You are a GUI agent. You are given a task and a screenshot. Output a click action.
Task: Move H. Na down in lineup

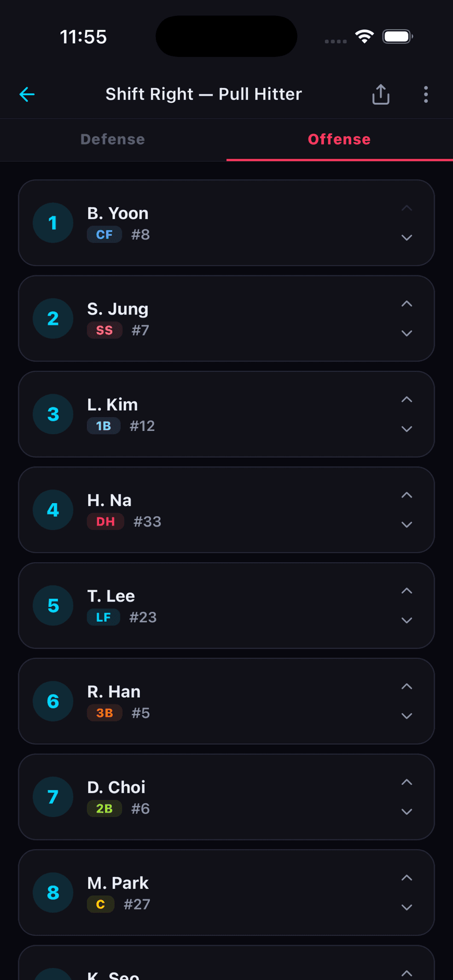(406, 525)
